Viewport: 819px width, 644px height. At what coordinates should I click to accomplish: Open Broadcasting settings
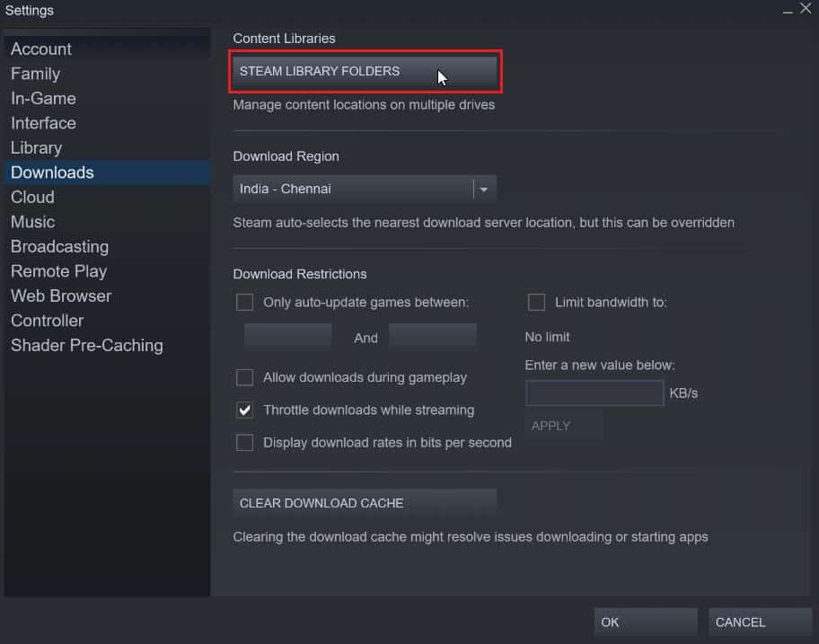[59, 246]
